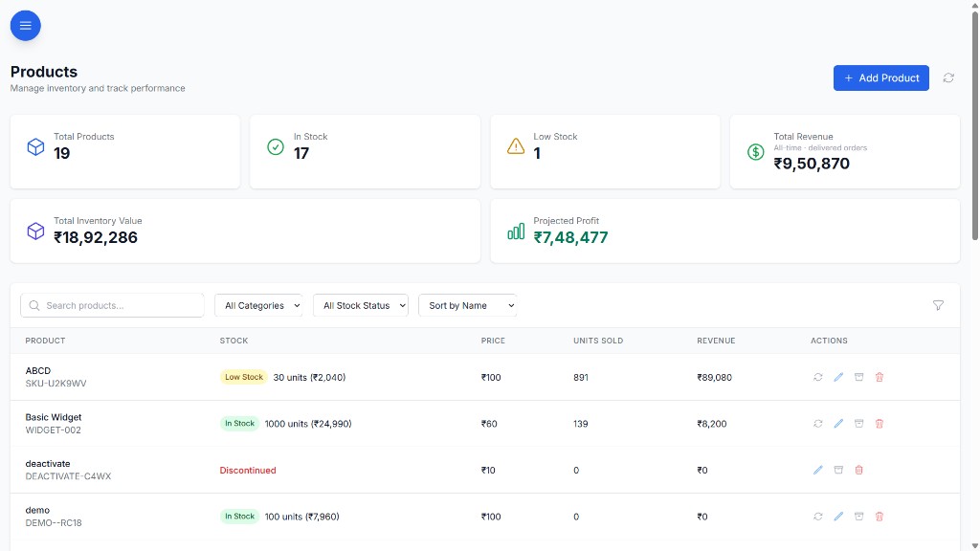Edit Basic Widget with pencil icon

coord(838,424)
